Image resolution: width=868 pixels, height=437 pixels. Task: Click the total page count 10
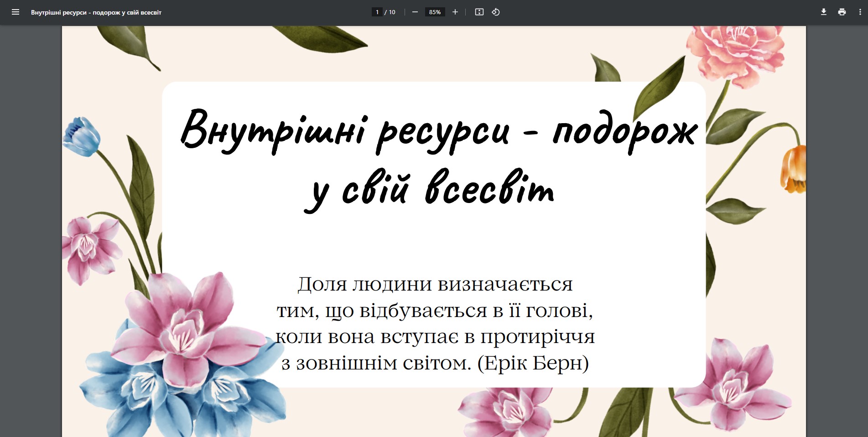pos(392,12)
